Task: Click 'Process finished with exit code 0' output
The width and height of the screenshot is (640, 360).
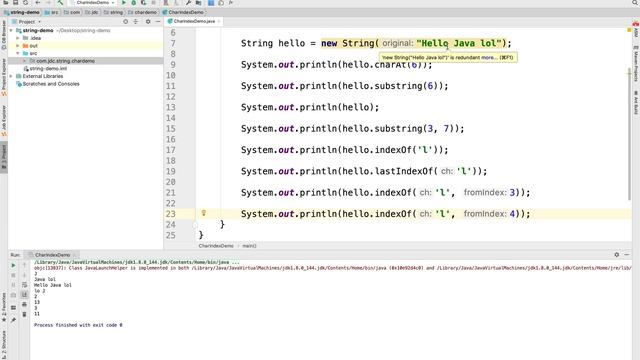Action: [x=78, y=325]
